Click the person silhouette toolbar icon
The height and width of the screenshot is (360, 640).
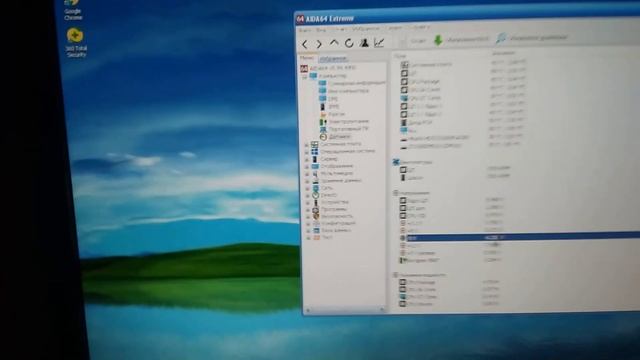[x=364, y=42]
